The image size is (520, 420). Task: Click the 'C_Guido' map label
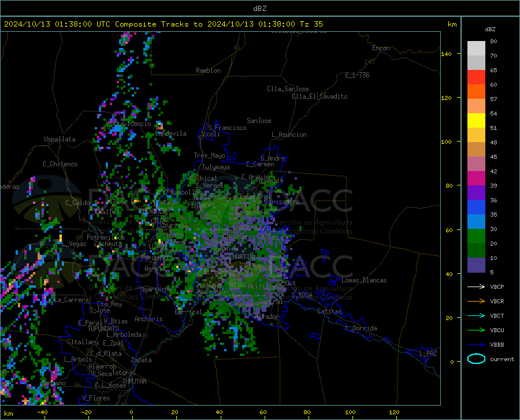tap(77, 203)
